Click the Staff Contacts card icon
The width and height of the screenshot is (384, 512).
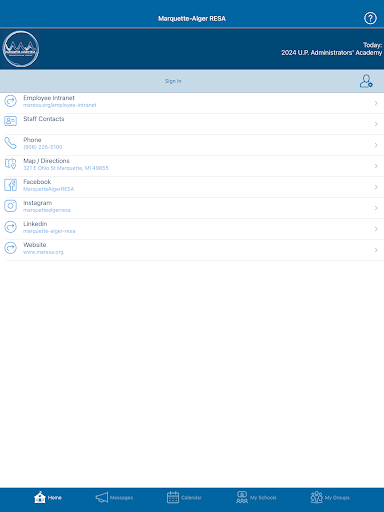(x=10, y=121)
